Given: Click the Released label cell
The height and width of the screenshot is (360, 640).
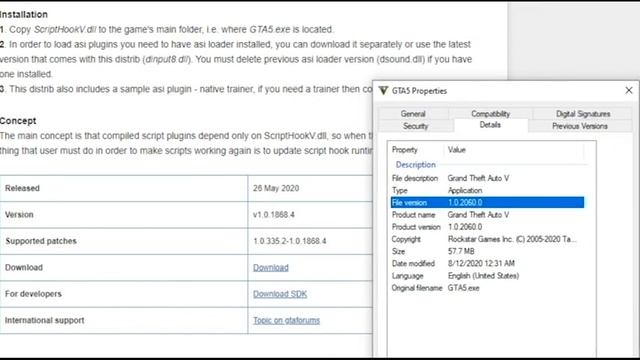Looking at the screenshot, I should click(x=124, y=188).
